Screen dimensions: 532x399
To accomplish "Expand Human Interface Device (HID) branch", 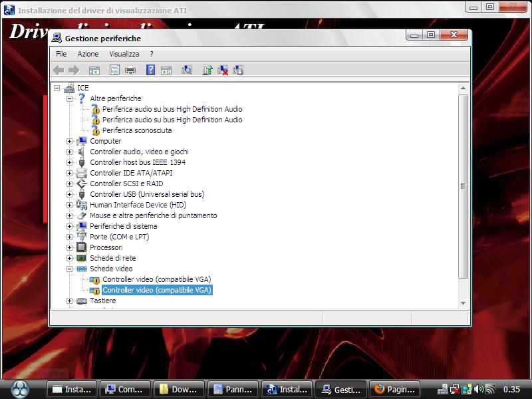I will pyautogui.click(x=70, y=205).
